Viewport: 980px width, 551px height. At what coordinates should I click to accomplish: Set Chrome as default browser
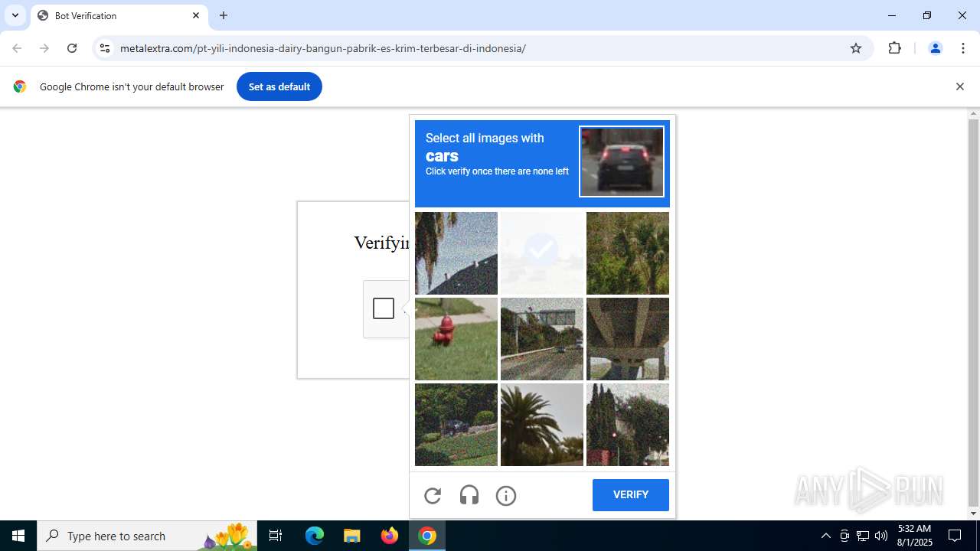(279, 86)
